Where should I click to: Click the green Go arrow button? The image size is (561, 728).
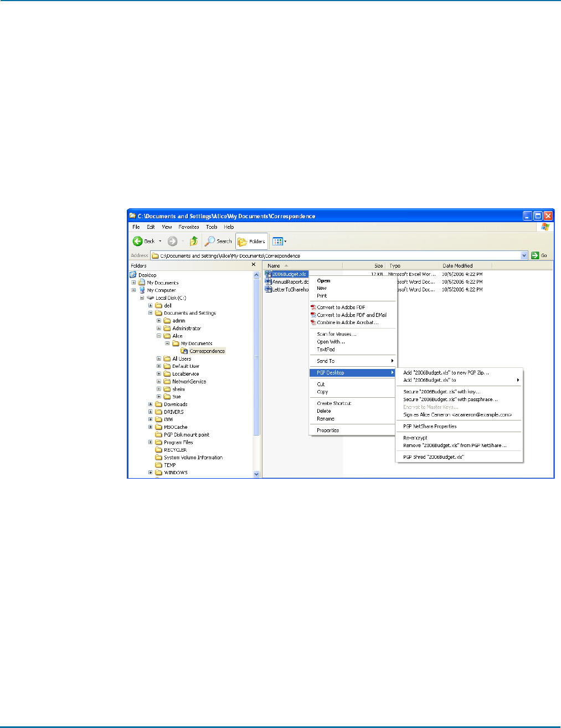click(535, 255)
